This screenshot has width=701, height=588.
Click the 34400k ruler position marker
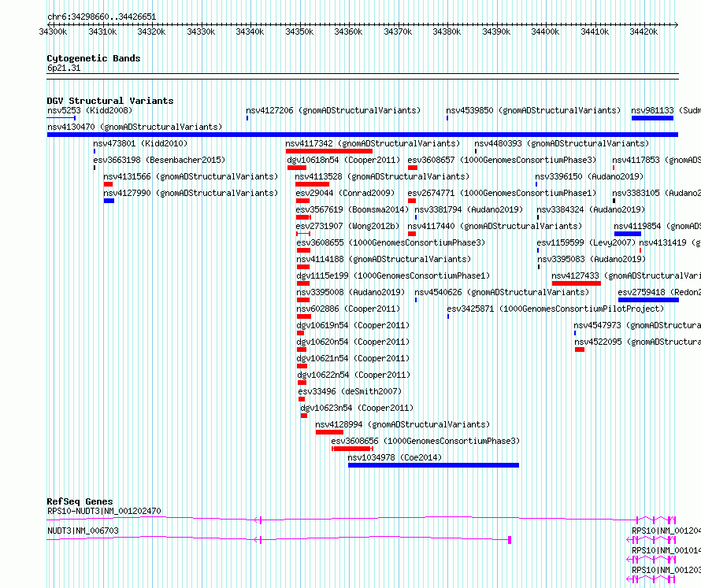(545, 31)
